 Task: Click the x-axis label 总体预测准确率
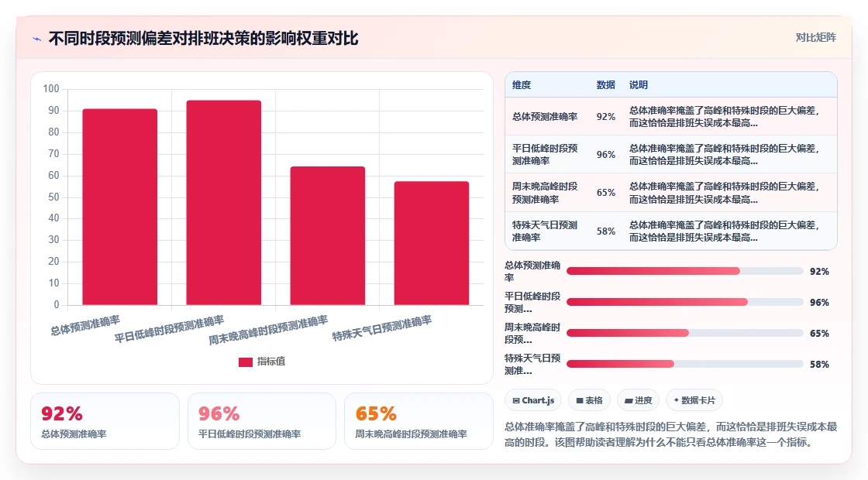pos(85,326)
